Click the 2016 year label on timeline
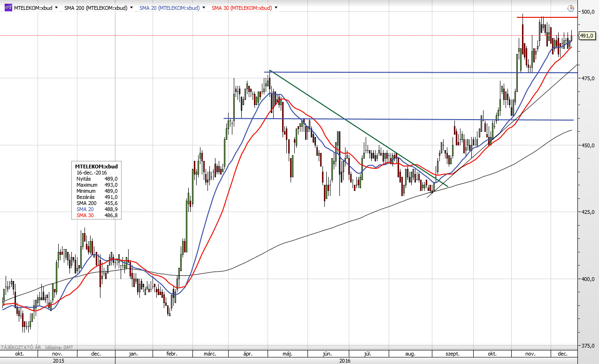The width and height of the screenshot is (599, 364). 345,361
